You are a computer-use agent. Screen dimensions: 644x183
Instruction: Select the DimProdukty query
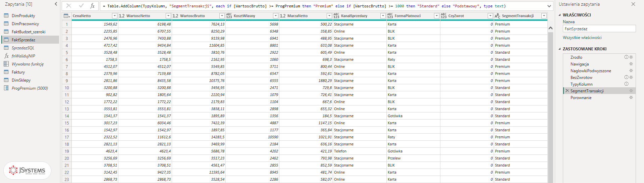point(30,15)
